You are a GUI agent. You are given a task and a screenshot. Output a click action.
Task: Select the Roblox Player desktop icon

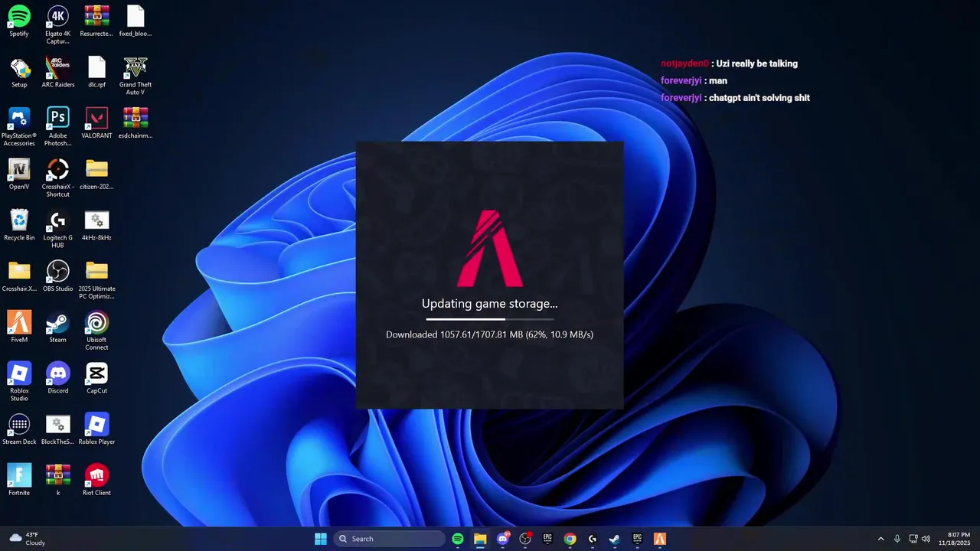click(96, 429)
